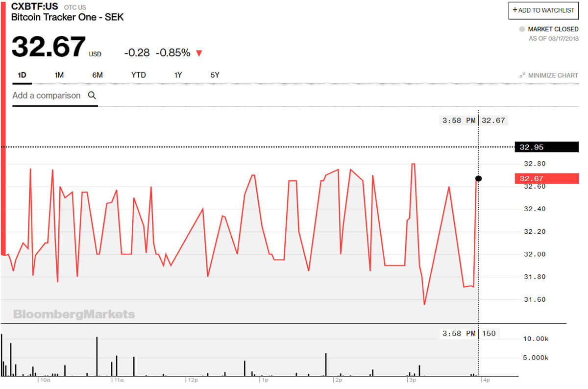Click the -0.85% percent change value
This screenshot has height=389, width=588.
tap(173, 52)
